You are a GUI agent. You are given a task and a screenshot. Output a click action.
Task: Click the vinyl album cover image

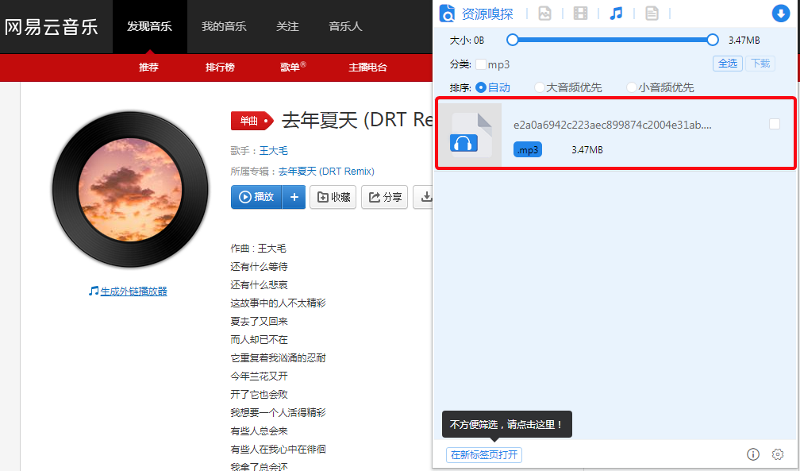tap(130, 189)
